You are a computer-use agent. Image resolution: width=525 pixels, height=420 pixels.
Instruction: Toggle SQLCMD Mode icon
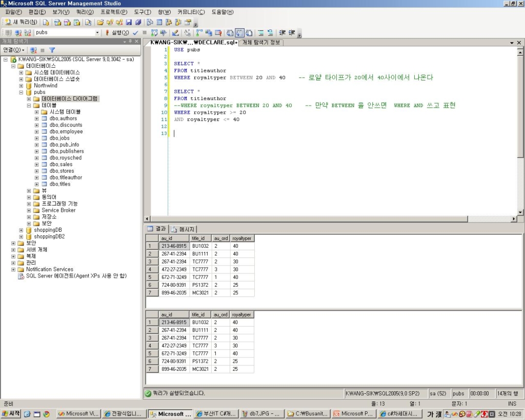pos(218,32)
